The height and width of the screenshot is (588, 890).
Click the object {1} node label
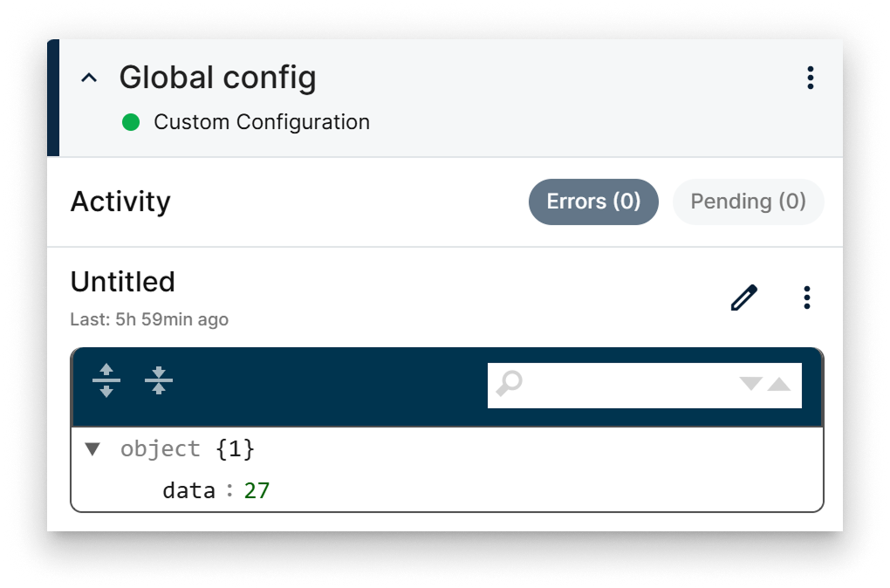161,449
